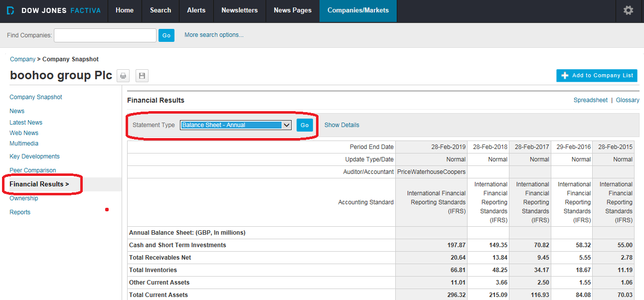644x300 pixels.
Task: Open the settings gear menu
Action: pos(628,10)
